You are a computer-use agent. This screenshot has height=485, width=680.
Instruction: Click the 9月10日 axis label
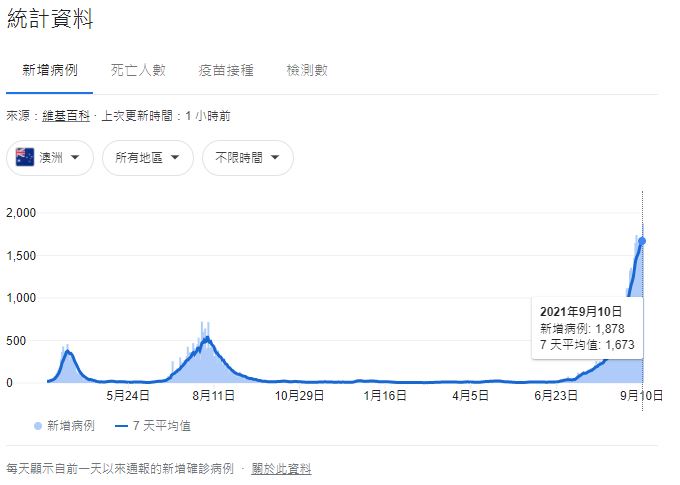tap(641, 395)
